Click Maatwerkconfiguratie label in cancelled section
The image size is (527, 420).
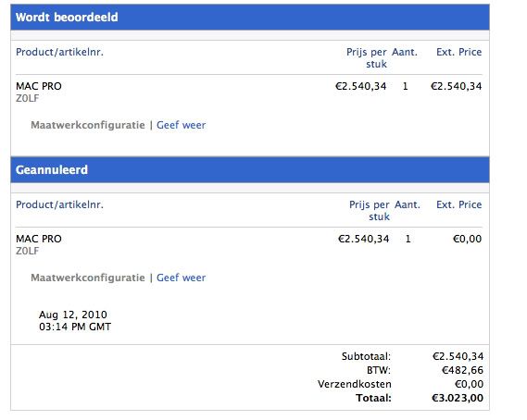[88, 278]
